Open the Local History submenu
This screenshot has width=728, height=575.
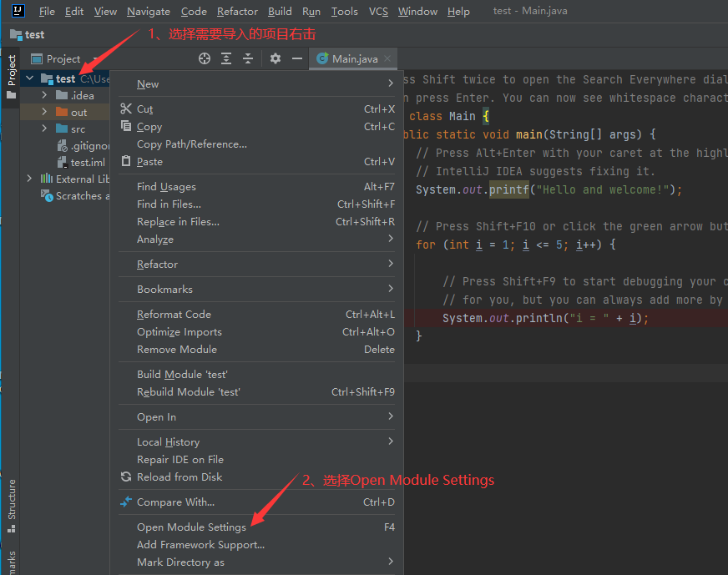coord(257,442)
